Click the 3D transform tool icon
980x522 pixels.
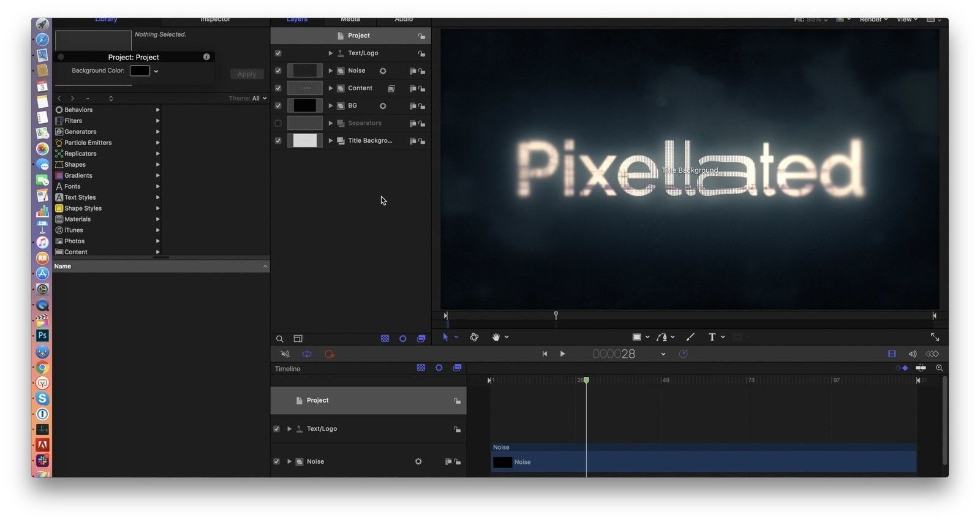(474, 337)
